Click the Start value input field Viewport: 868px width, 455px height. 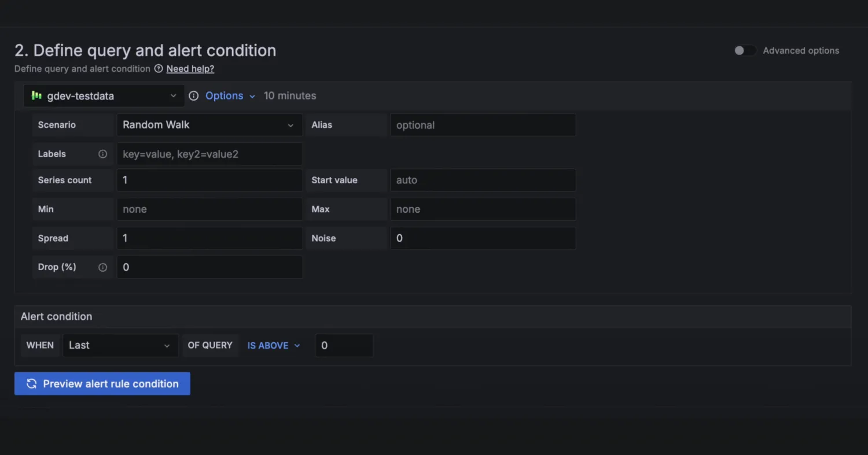click(x=483, y=180)
